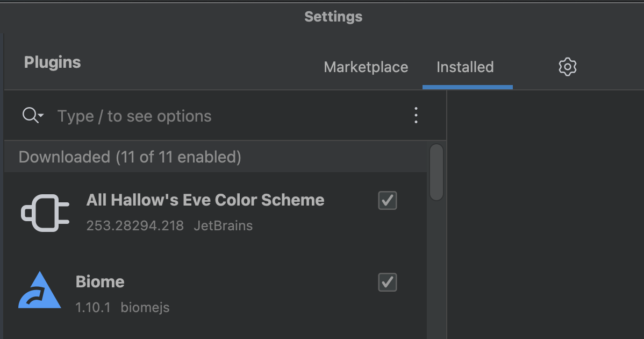Open the plugin settings gear menu
Viewport: 644px width, 339px height.
pos(567,67)
